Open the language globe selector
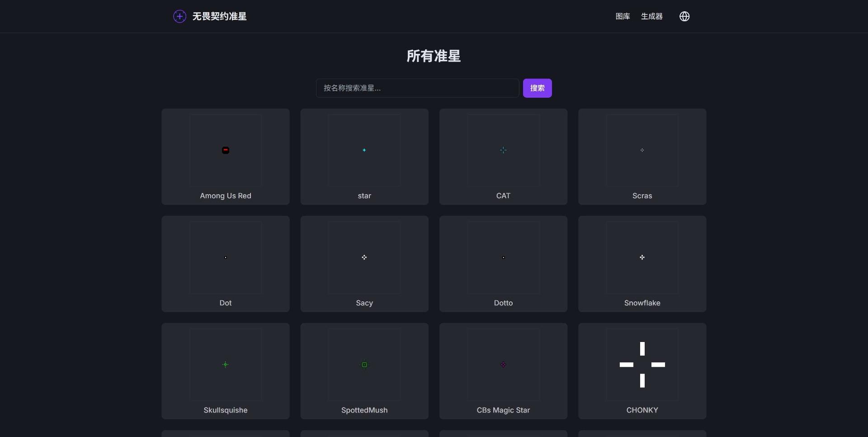This screenshot has height=437, width=868. (x=684, y=16)
